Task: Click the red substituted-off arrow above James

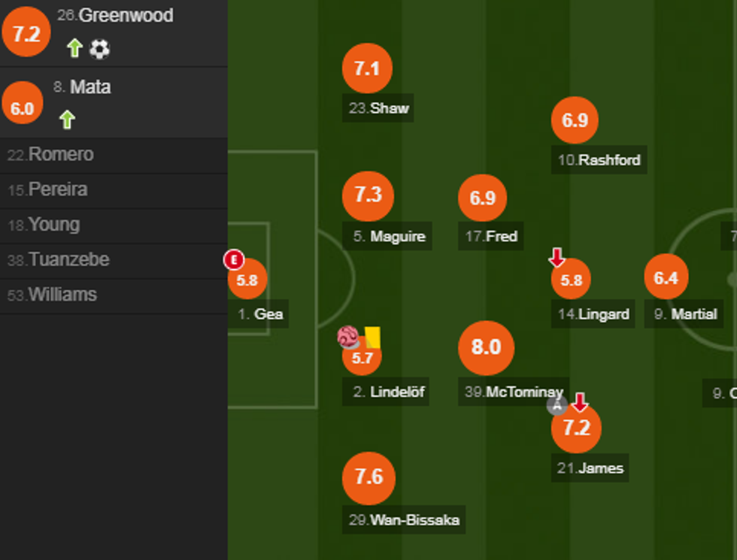Action: [x=579, y=402]
